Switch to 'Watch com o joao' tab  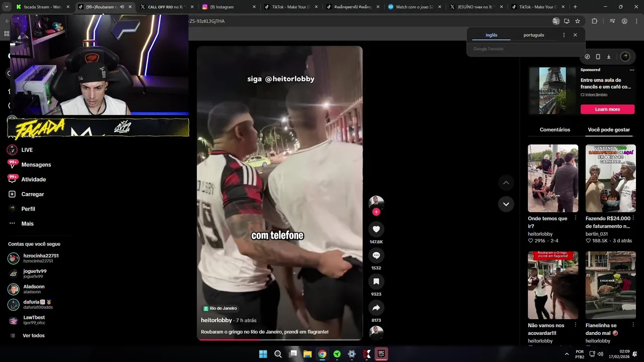click(415, 7)
